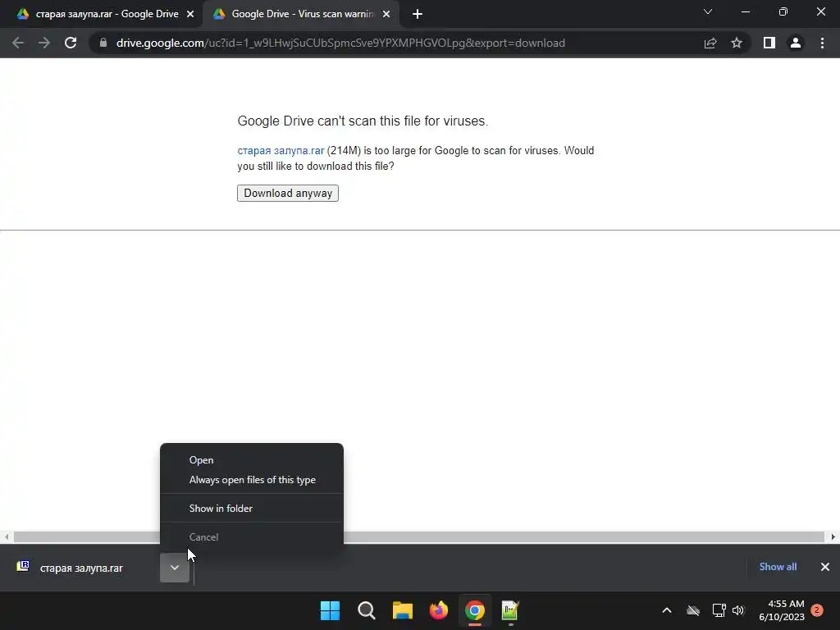The image size is (840, 630).
Task: Reload the page in Chrome
Action: [71, 43]
